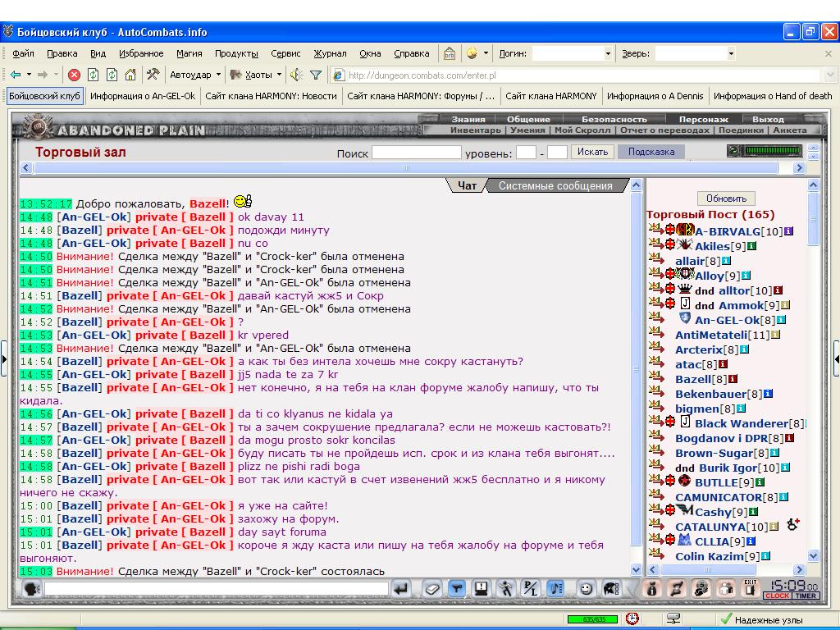Open the Поединки link
This screenshot has height=630, width=840.
741,130
